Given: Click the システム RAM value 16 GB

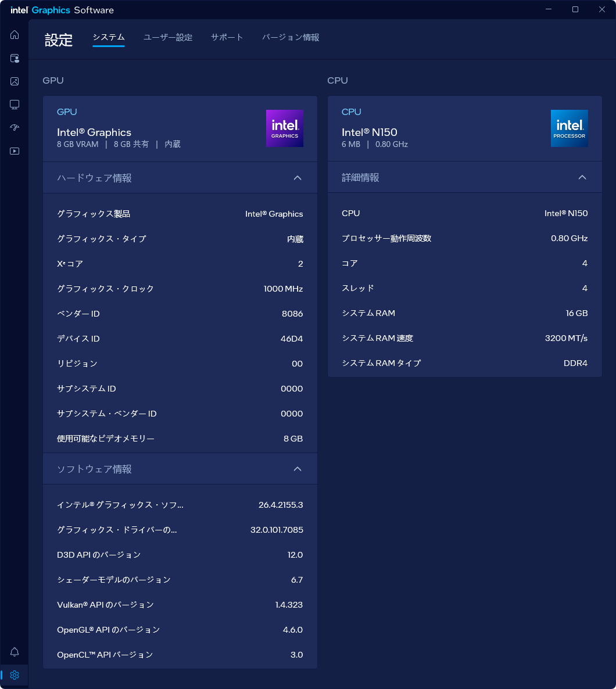Looking at the screenshot, I should 576,313.
